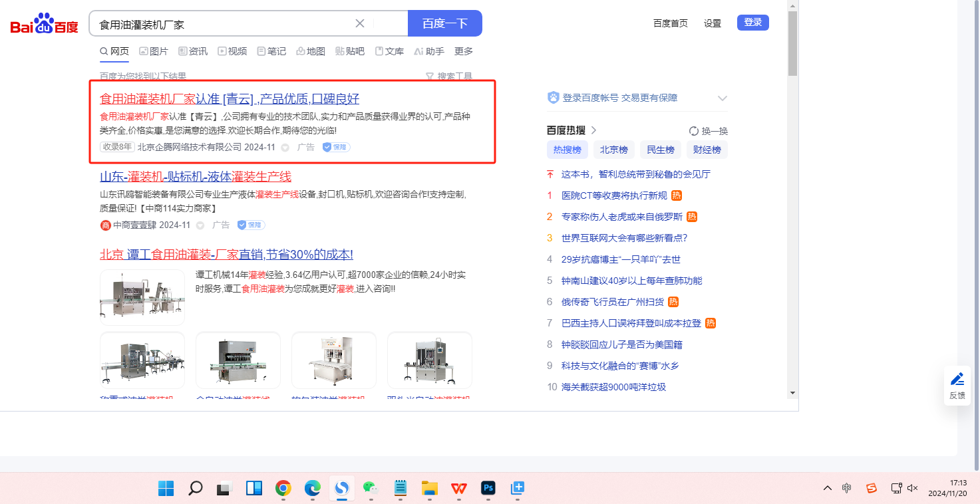Click the 百度一下 search button
This screenshot has height=504, width=980.
click(445, 23)
